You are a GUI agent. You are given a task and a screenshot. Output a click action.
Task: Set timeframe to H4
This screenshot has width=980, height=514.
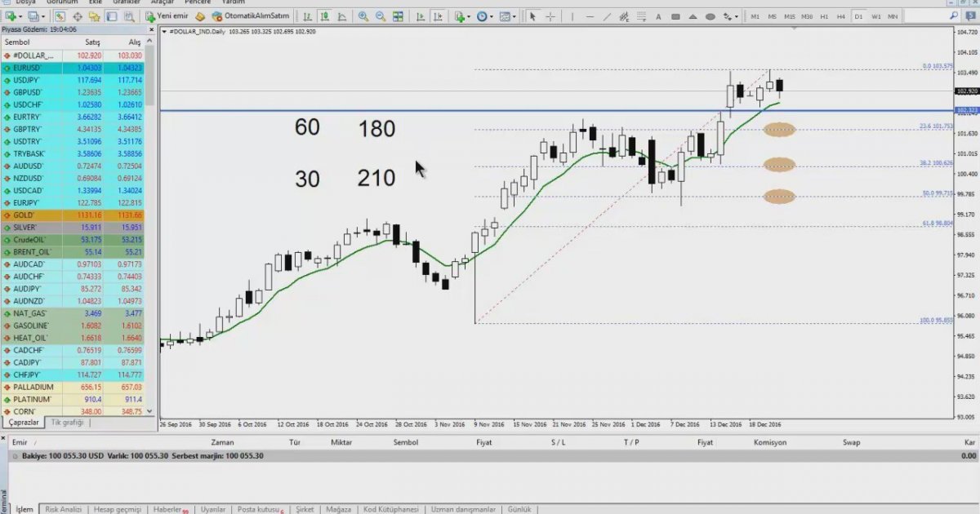coord(840,16)
